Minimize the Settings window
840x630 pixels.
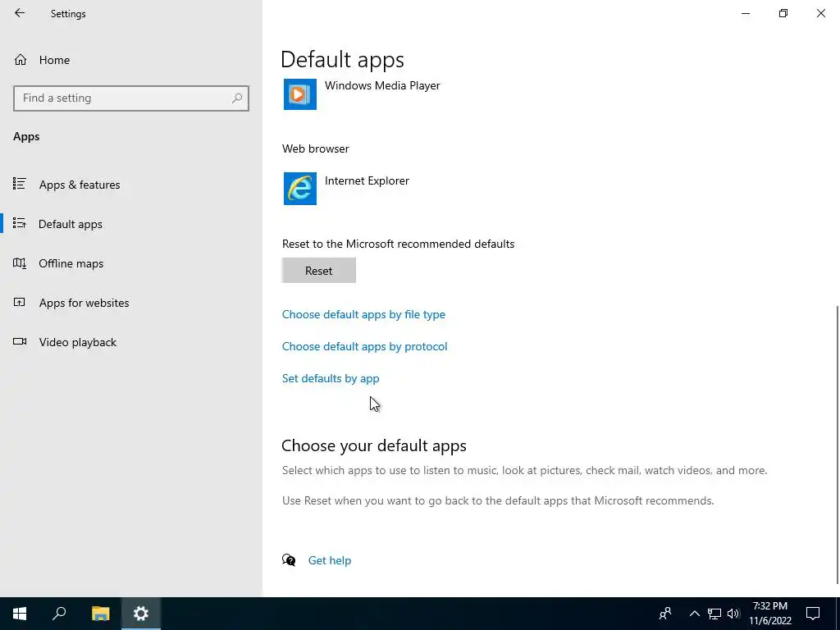(746, 13)
